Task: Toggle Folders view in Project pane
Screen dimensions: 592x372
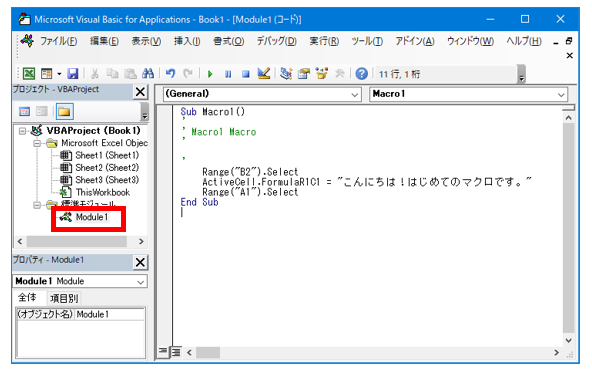Action: tap(64, 111)
